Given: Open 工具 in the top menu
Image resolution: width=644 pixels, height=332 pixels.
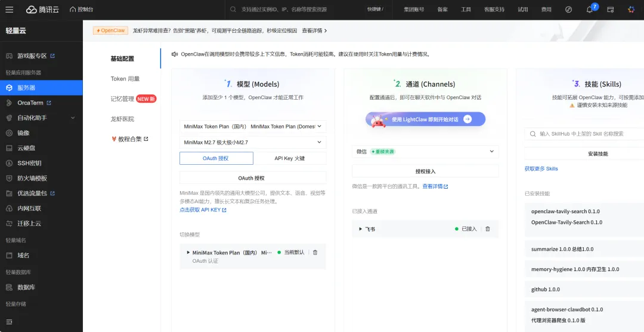Looking at the screenshot, I should [466, 10].
